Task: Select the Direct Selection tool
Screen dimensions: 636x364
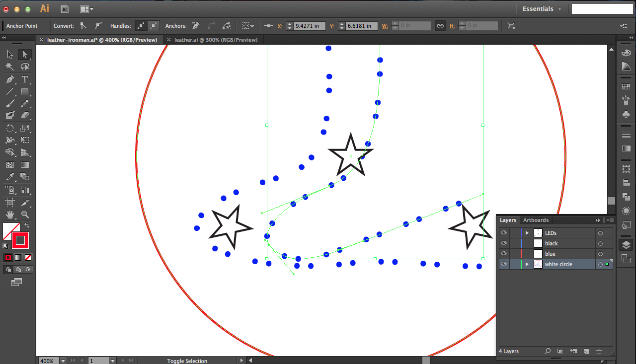Action: point(24,55)
